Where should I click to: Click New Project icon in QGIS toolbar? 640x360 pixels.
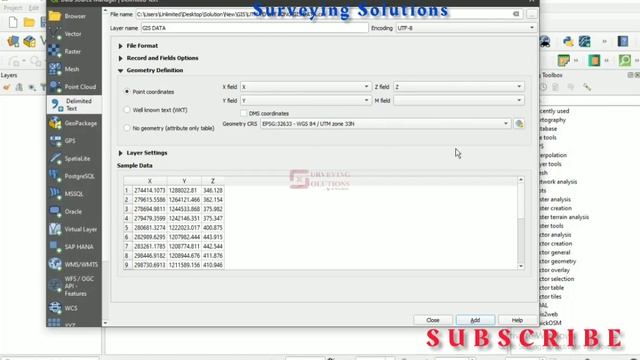pos(13,22)
